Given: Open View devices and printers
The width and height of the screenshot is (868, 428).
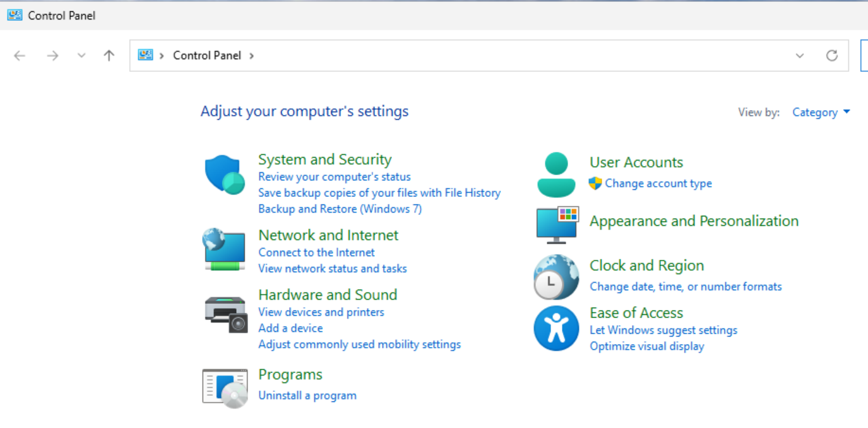Looking at the screenshot, I should (321, 312).
